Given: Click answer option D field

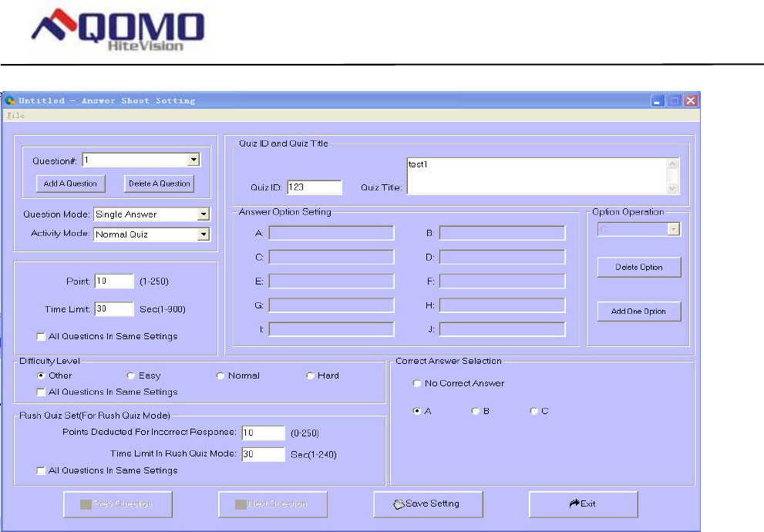Looking at the screenshot, I should pyautogui.click(x=502, y=257).
